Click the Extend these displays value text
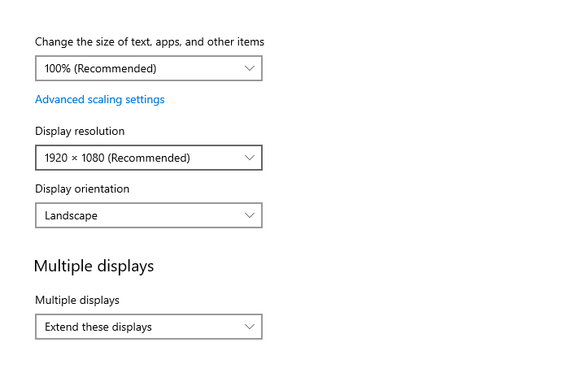588x377 pixels. pos(98,327)
